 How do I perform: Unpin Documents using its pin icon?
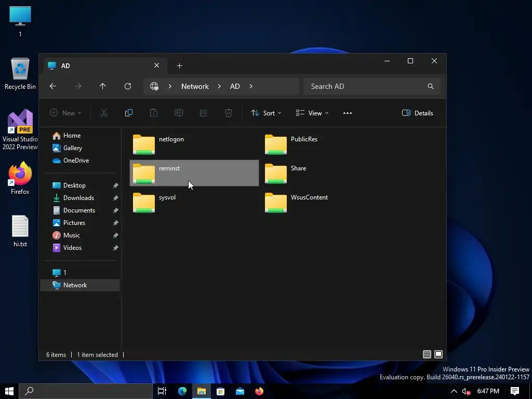pyautogui.click(x=116, y=210)
